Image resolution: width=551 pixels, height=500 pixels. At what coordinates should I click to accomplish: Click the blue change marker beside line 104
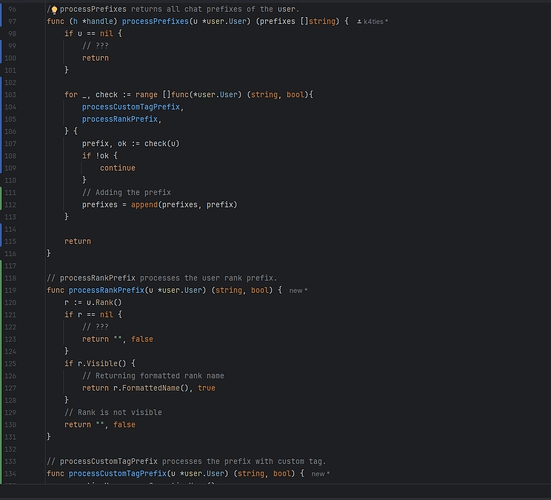click(x=1, y=107)
